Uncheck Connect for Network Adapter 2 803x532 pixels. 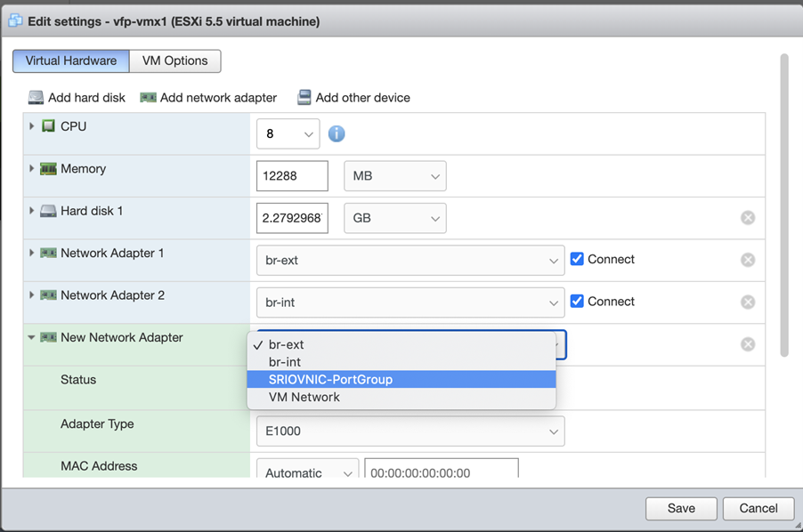[577, 302]
